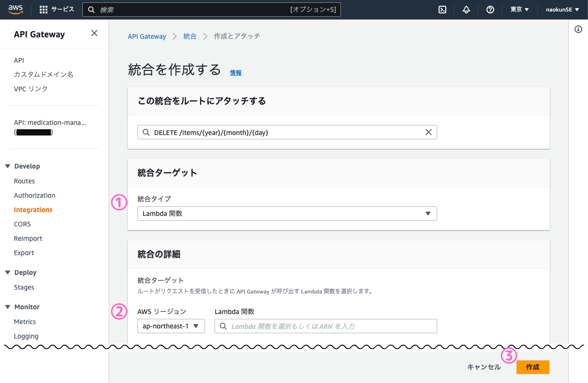Navigate to Authorization

[x=34, y=195]
